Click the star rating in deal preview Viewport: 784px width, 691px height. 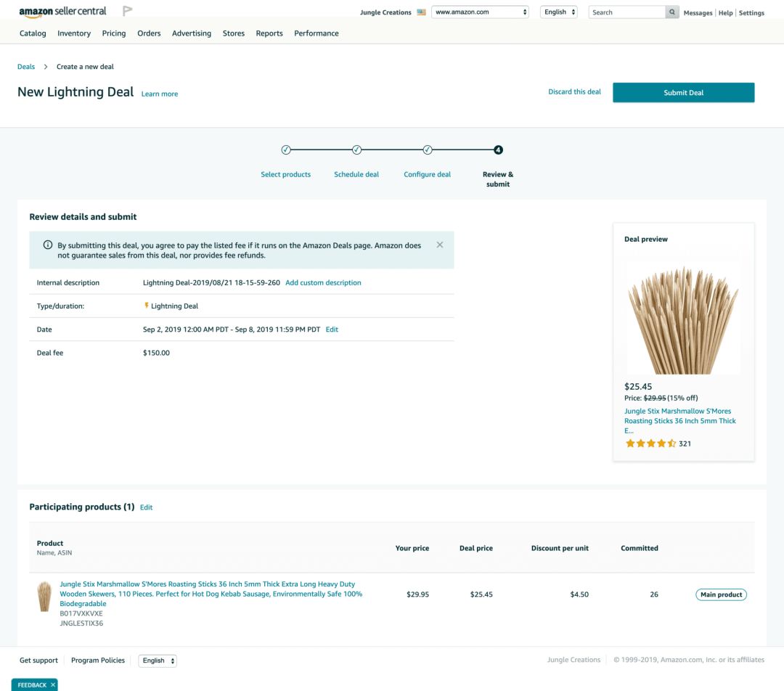tap(650, 443)
